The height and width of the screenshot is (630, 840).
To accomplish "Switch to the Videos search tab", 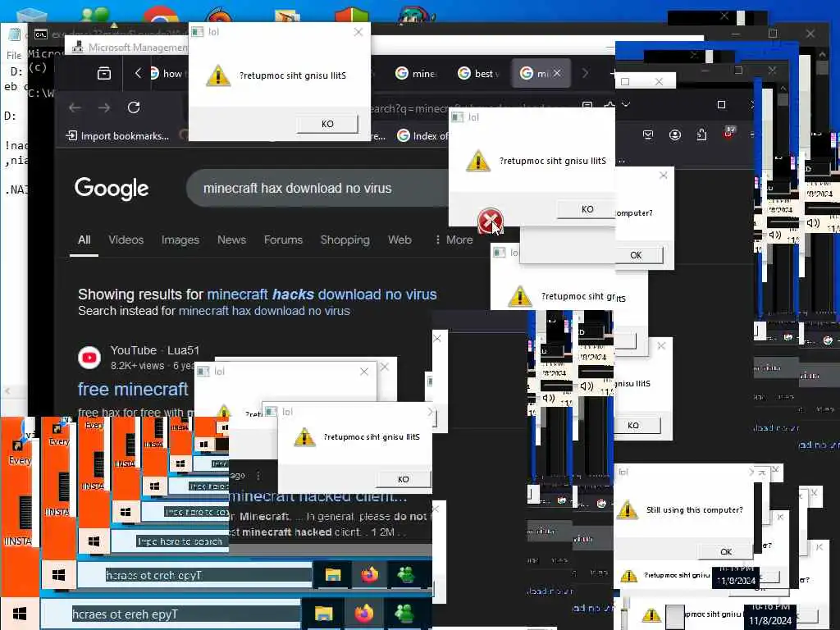I will [126, 240].
